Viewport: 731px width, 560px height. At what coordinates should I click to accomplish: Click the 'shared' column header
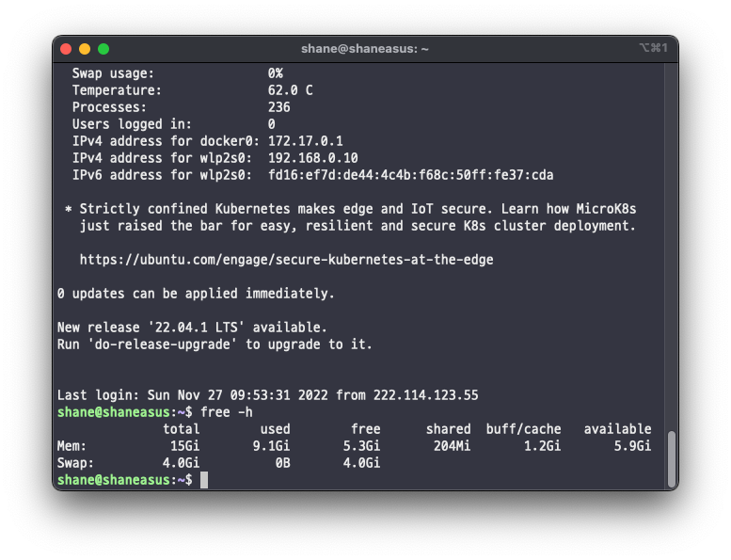448,429
